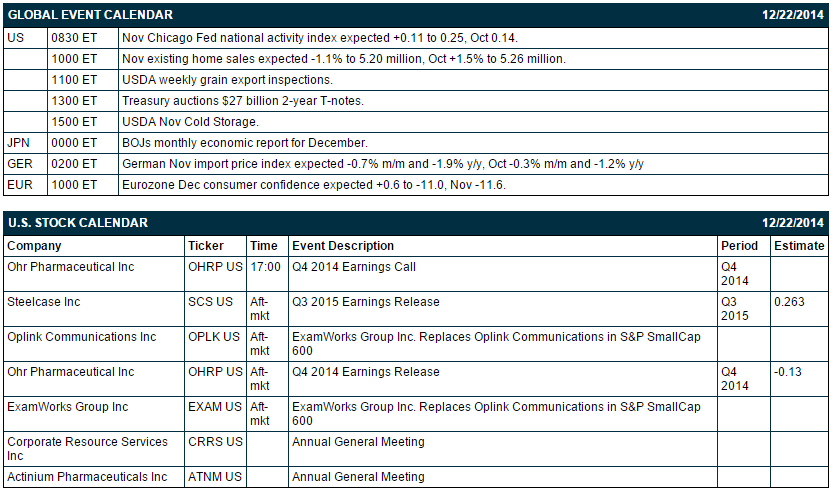Click German Nov import price index description
The width and height of the screenshot is (834, 493).
click(383, 164)
